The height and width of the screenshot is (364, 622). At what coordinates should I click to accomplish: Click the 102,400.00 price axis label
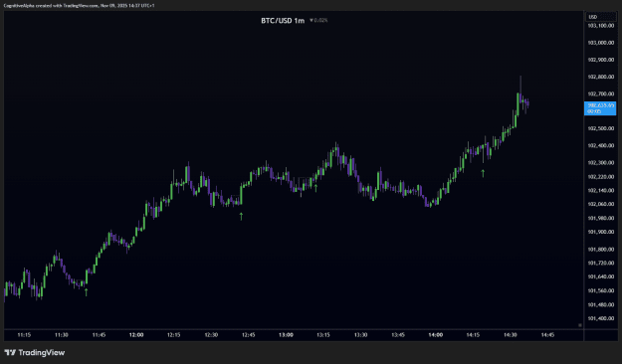pyautogui.click(x=600, y=145)
